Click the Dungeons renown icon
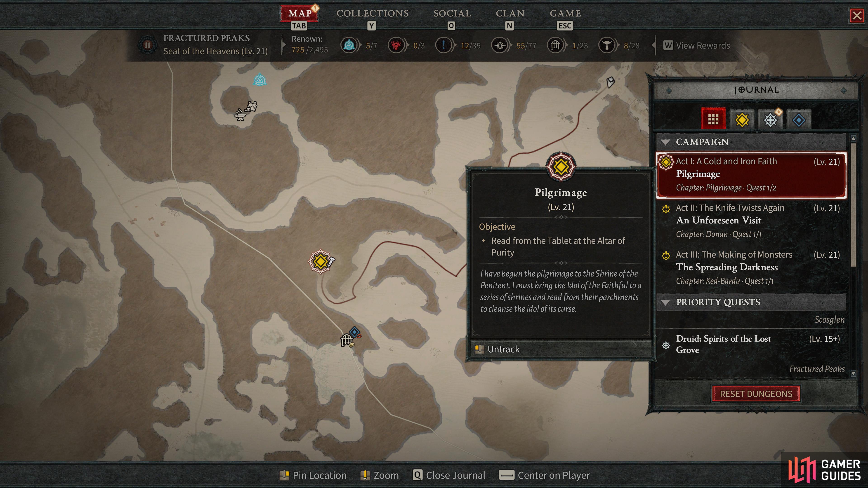This screenshot has height=488, width=868. pyautogui.click(x=555, y=45)
